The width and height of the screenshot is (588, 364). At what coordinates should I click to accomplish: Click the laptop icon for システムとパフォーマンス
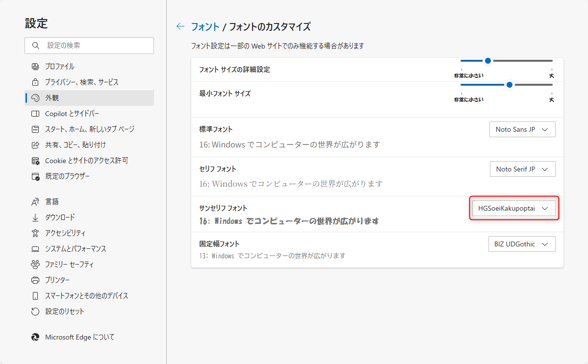coord(35,249)
